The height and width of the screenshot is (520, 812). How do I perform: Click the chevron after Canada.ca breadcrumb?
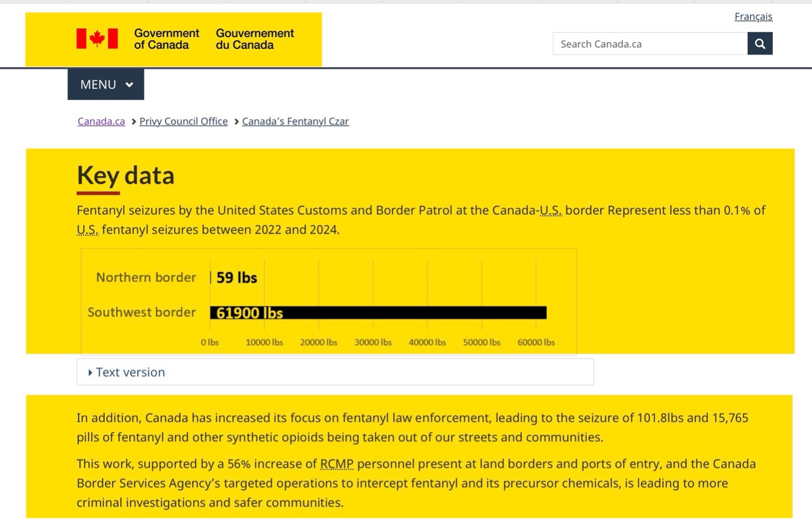[133, 121]
